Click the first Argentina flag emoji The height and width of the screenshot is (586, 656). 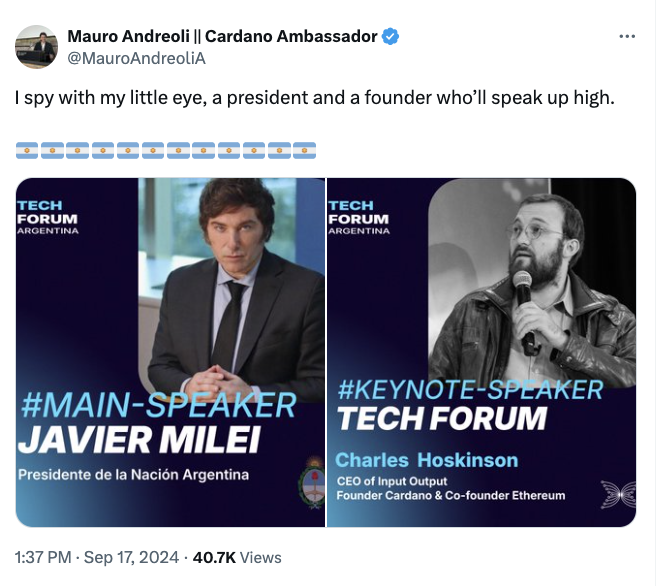coord(27,150)
